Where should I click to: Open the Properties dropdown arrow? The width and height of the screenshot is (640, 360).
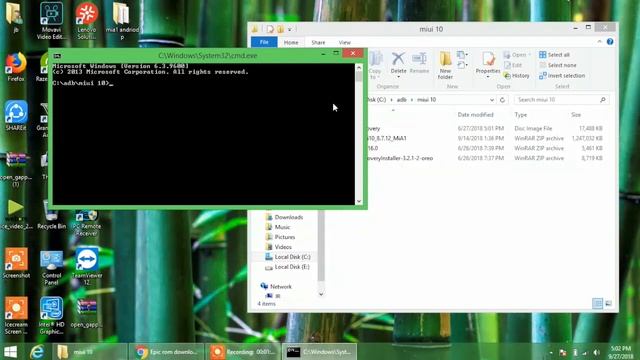pos(488,77)
